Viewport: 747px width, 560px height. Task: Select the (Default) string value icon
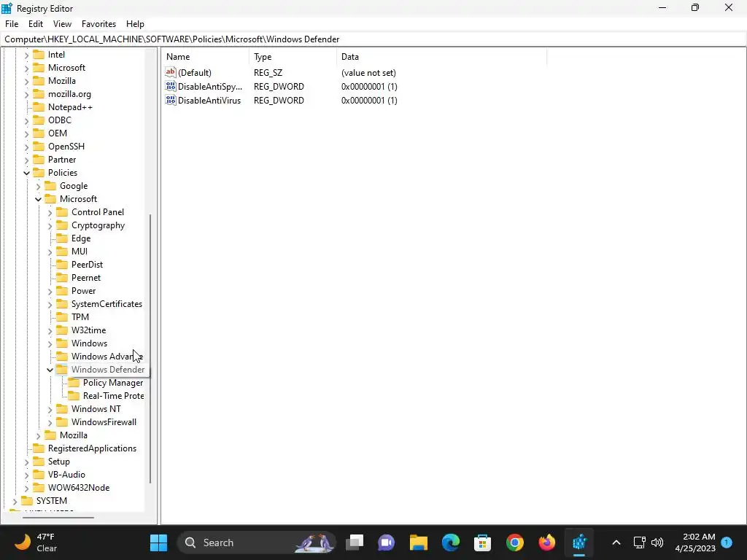click(170, 72)
